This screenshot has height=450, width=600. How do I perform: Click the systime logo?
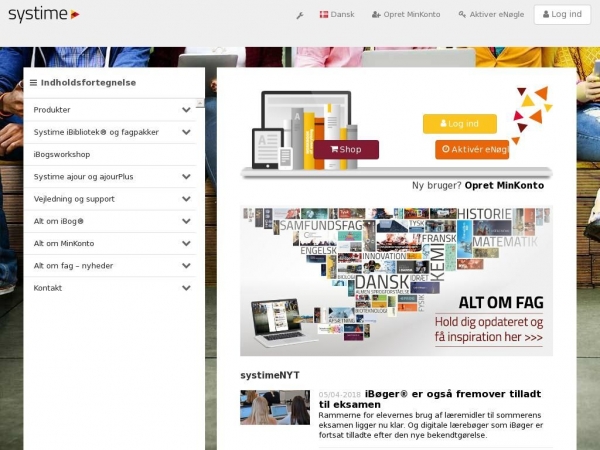[x=44, y=15]
